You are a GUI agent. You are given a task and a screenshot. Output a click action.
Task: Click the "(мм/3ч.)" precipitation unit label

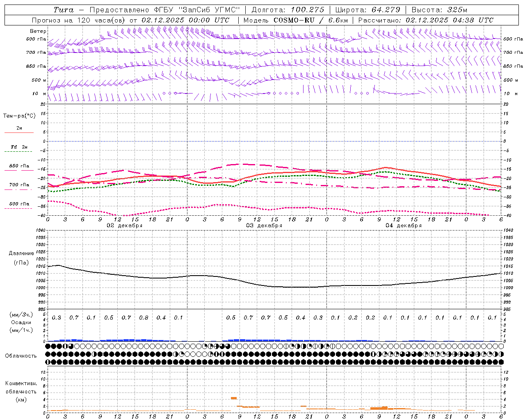[x=21, y=315]
